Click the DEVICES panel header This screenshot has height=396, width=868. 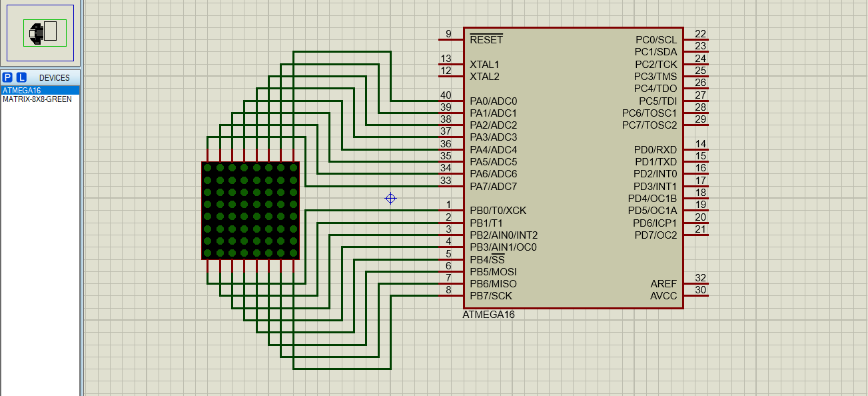(54, 77)
